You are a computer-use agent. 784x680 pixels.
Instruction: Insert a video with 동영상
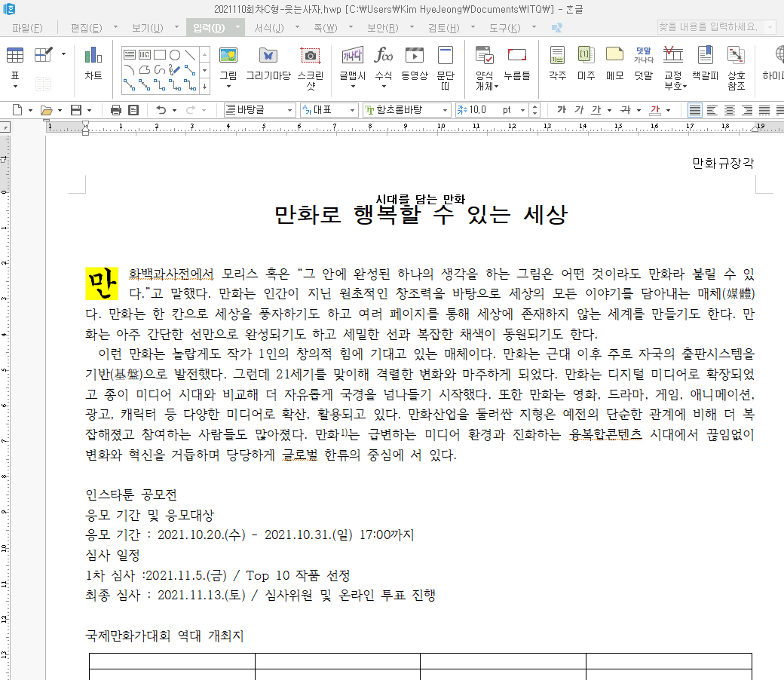415,63
